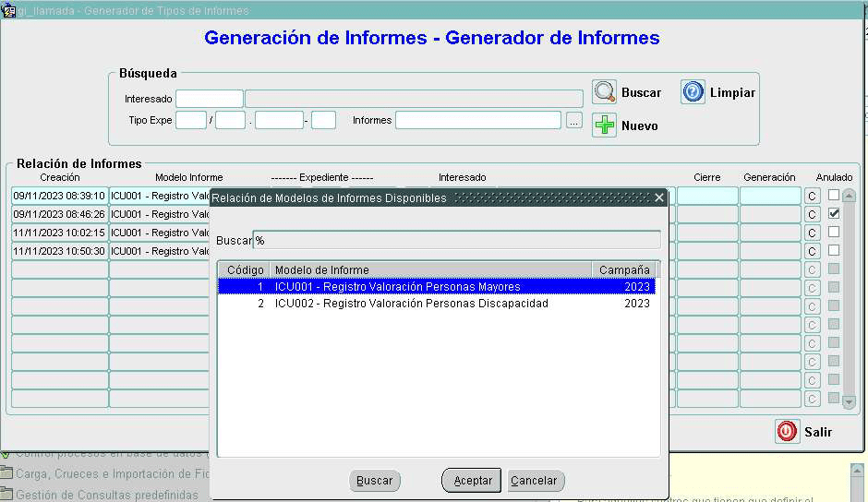Close the Relación de Modelos dialog
The image size is (868, 502).
pos(659,197)
